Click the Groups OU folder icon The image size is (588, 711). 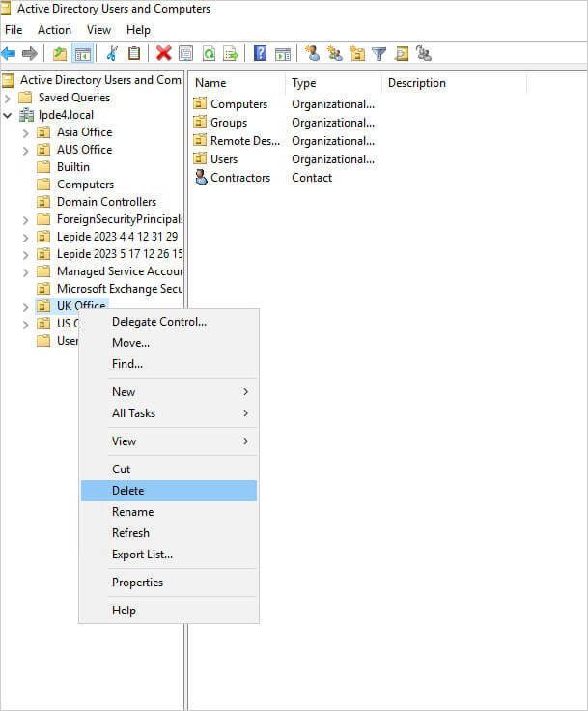pos(200,122)
